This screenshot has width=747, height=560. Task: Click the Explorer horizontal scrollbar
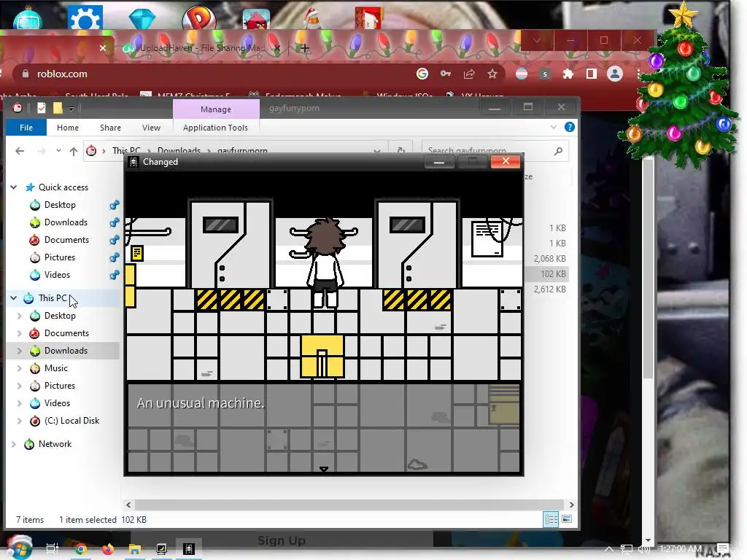click(x=350, y=505)
